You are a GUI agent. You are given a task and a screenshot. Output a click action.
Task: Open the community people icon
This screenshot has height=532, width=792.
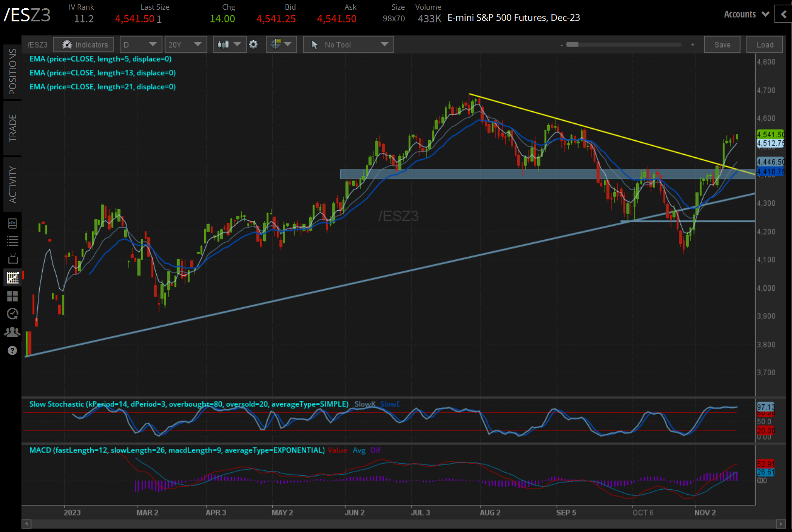[x=13, y=332]
